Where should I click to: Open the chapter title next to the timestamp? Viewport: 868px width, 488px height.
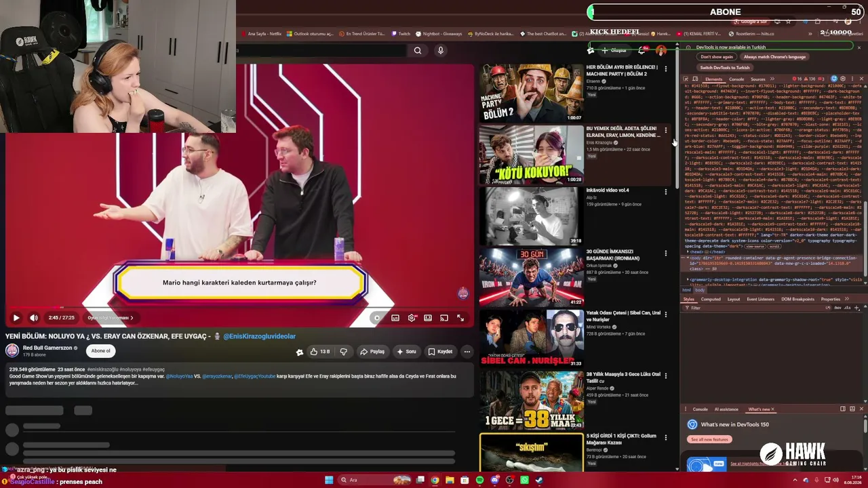pos(111,318)
